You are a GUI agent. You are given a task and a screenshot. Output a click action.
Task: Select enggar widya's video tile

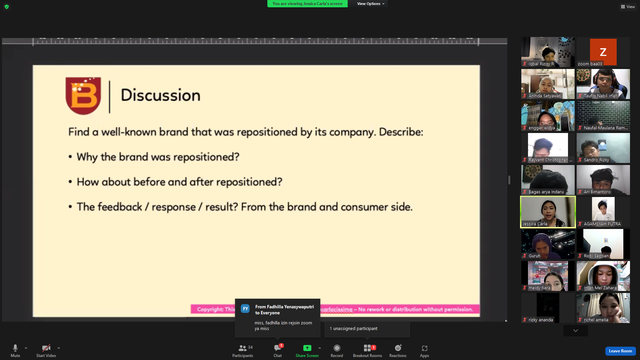pyautogui.click(x=548, y=116)
